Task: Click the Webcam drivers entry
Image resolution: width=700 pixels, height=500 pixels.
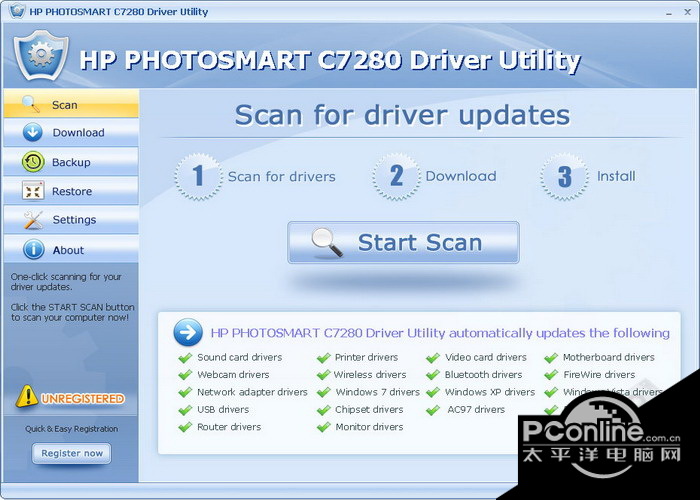Action: point(233,375)
